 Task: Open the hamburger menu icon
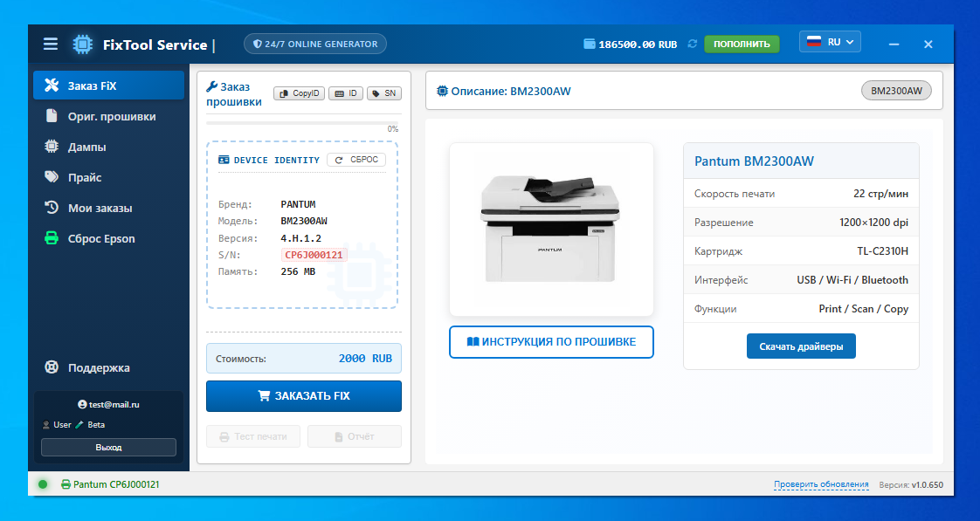tap(51, 44)
